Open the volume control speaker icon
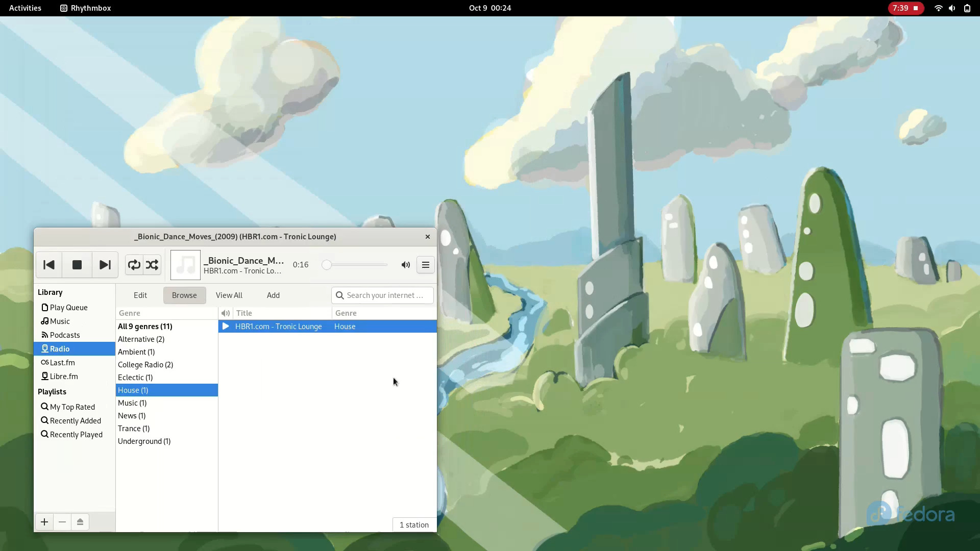Viewport: 980px width, 551px height. point(405,265)
